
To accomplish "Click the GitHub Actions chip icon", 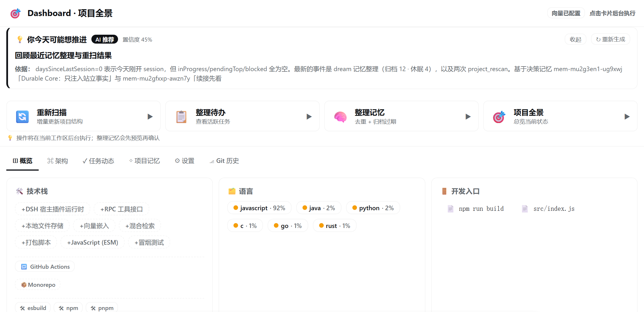I will point(24,267).
